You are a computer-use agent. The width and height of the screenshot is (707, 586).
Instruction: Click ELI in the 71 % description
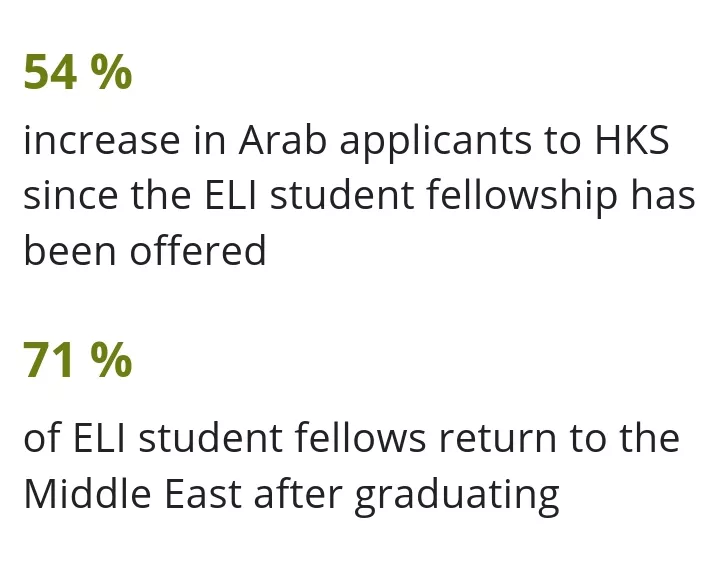pyautogui.click(x=99, y=438)
